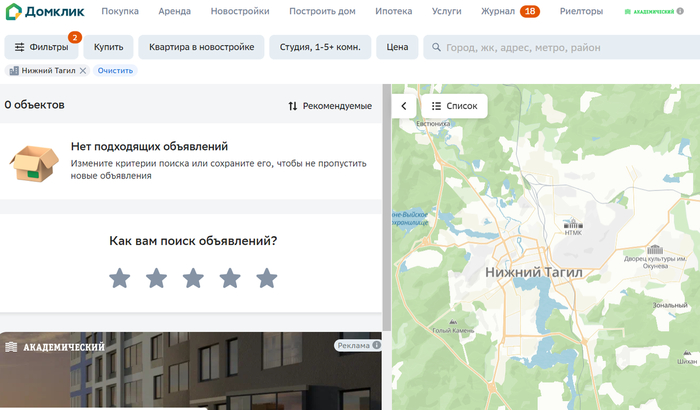700x410 pixels.
Task: Click the info icon beside the Академический header ad
Action: pyautogui.click(x=680, y=11)
